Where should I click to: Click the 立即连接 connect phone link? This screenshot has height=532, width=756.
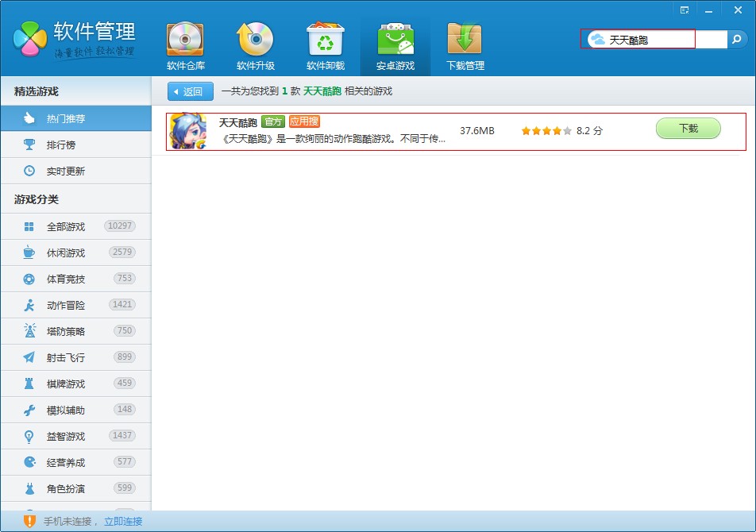pos(123,522)
